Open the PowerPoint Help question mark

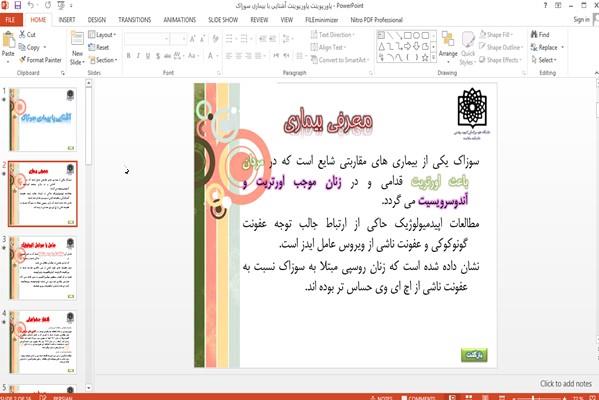545,5
